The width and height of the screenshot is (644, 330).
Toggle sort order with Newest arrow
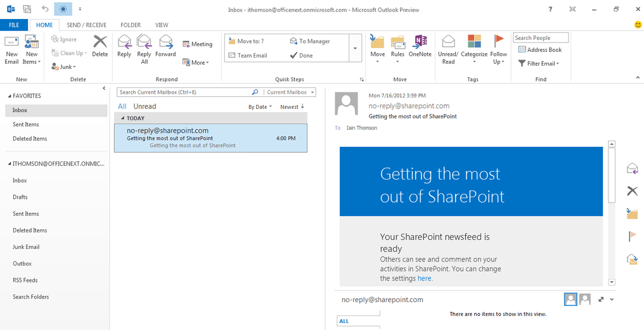click(x=292, y=106)
